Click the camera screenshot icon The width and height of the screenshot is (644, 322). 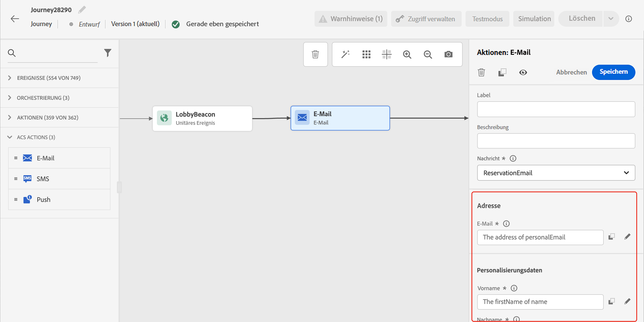point(448,54)
